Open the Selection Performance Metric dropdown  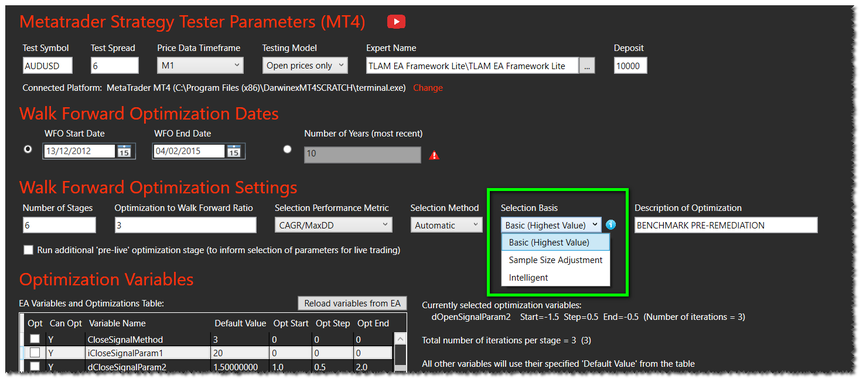pyautogui.click(x=334, y=225)
